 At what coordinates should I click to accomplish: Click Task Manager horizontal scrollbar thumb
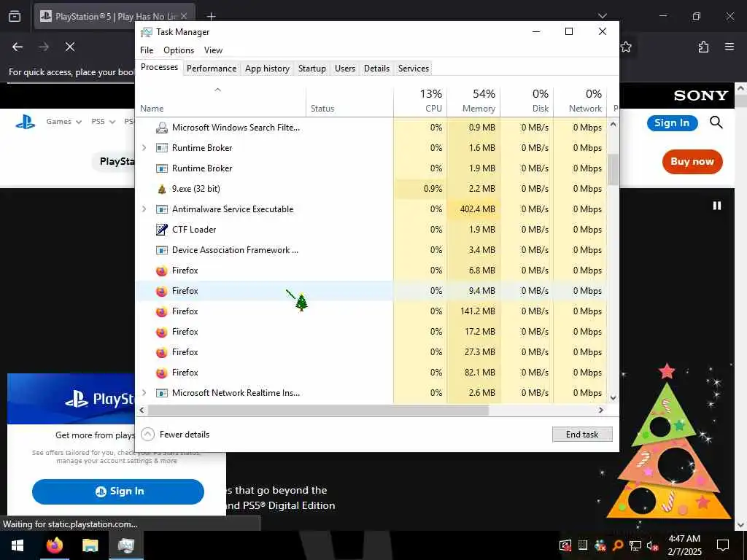pos(318,410)
